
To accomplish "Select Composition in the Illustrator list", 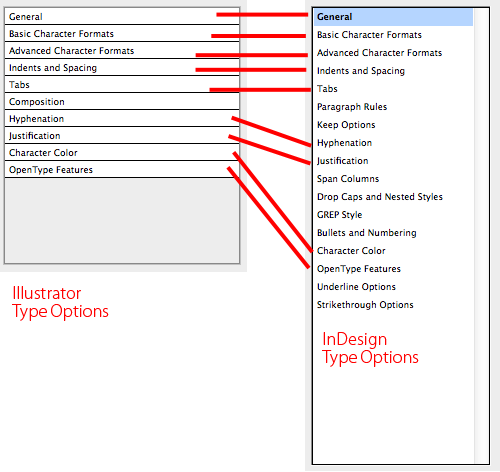I will point(122,101).
